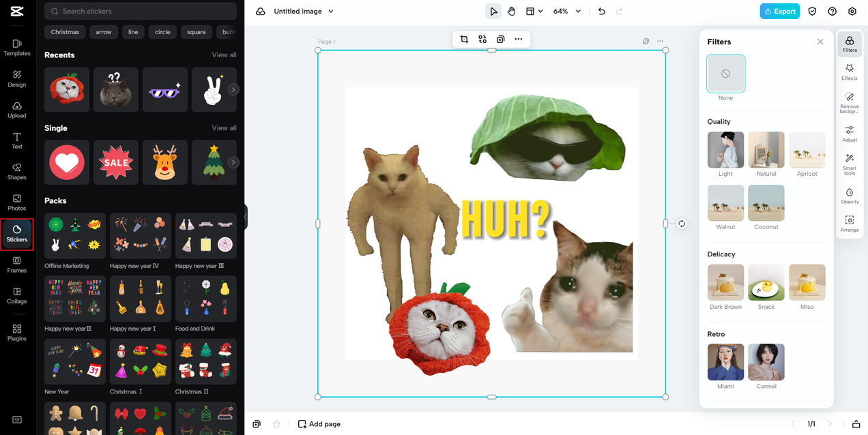Click the cloud save status icon
The image size is (868, 435).
[260, 12]
